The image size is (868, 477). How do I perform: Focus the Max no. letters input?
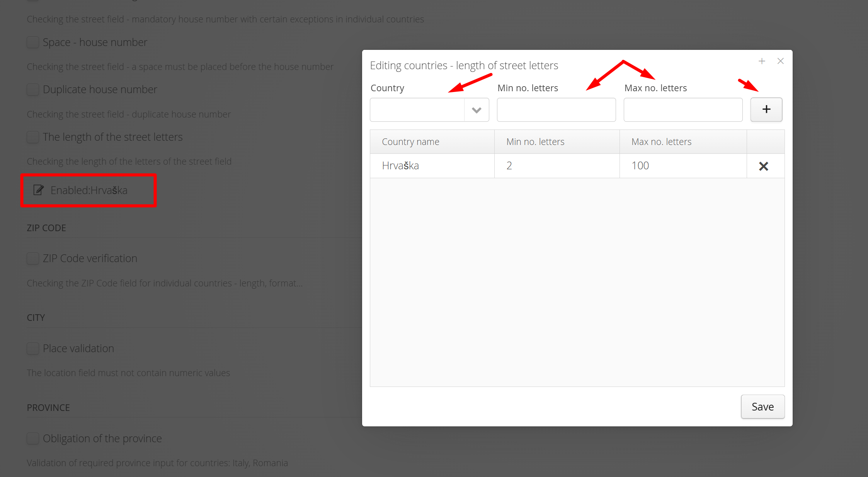point(682,110)
